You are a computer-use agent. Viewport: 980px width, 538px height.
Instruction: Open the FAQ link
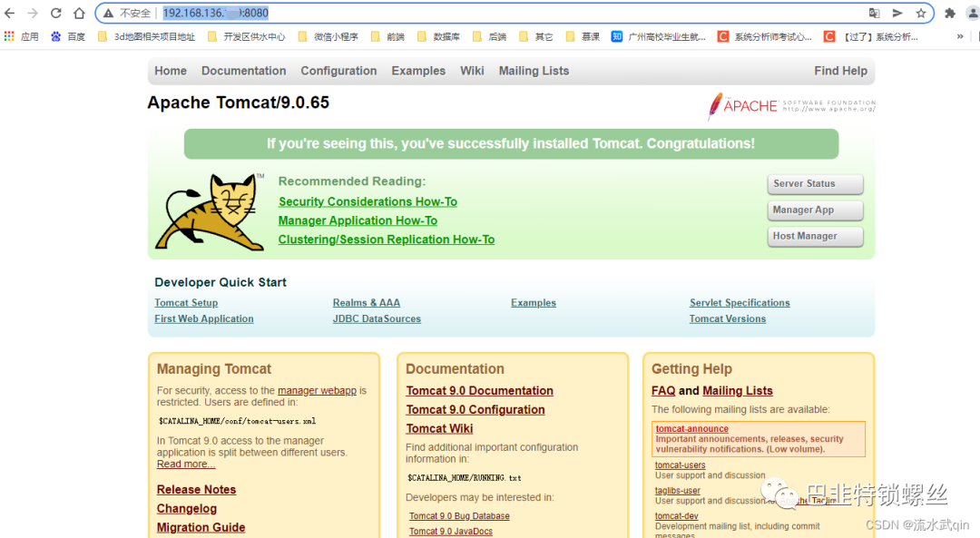(663, 390)
